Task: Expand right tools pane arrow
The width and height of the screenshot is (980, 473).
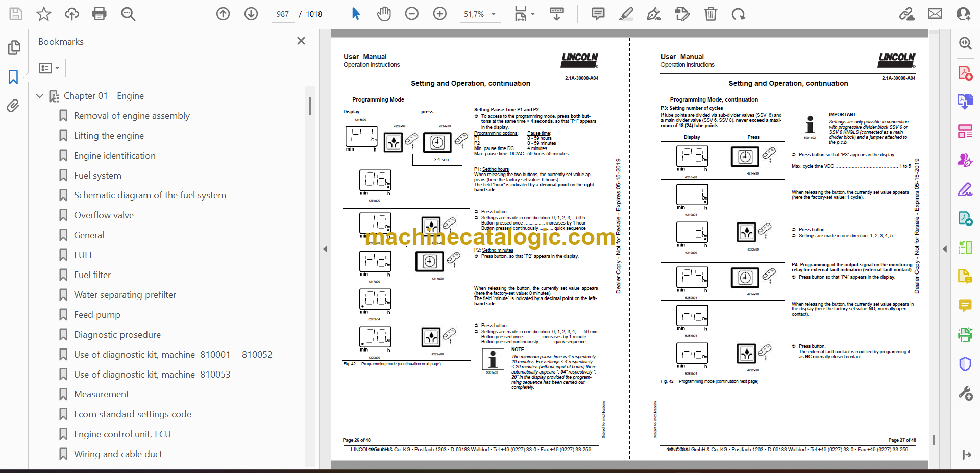Action: pyautogui.click(x=945, y=249)
